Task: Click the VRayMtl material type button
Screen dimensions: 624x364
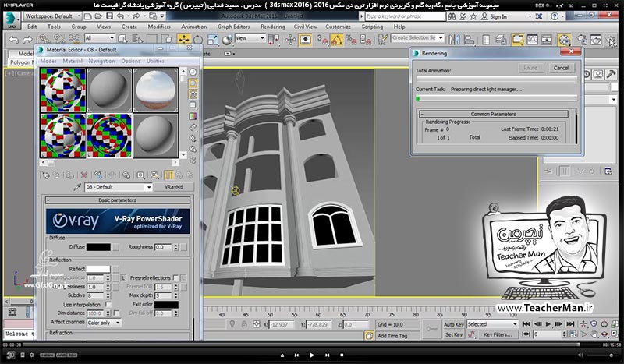Action: 173,187
